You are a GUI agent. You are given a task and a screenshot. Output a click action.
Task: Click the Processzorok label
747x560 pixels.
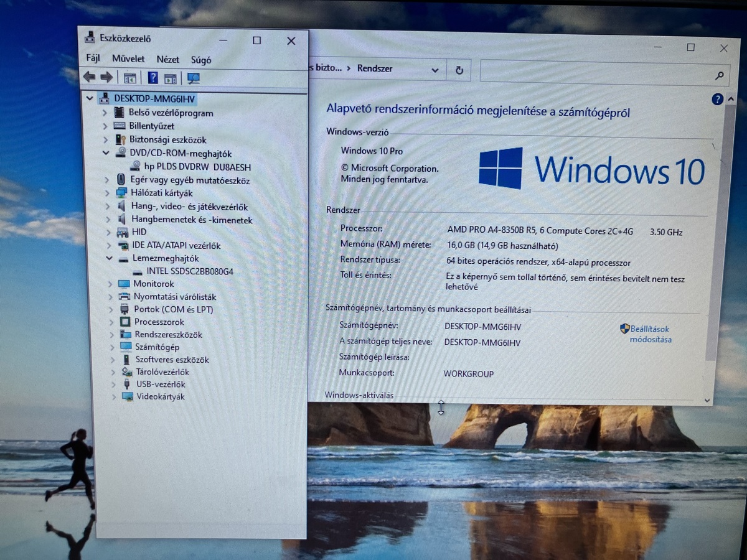(x=159, y=322)
